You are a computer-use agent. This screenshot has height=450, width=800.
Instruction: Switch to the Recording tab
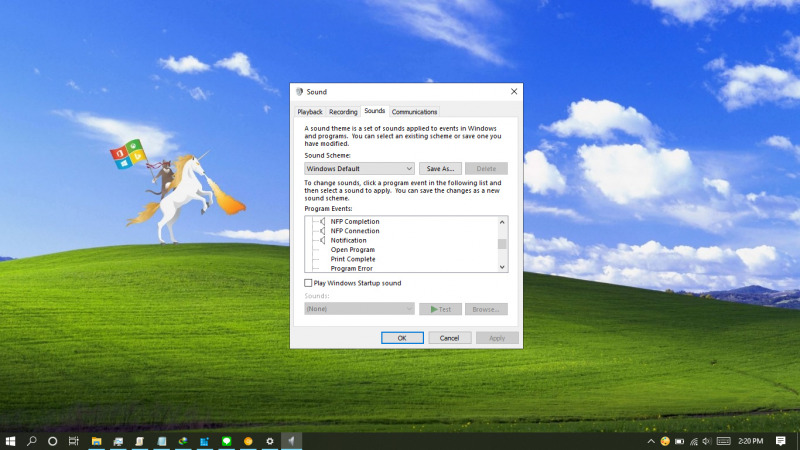point(343,112)
